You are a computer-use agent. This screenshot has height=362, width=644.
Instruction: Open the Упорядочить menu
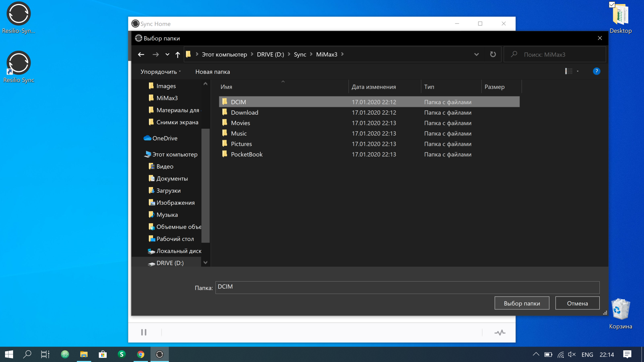[161, 72]
